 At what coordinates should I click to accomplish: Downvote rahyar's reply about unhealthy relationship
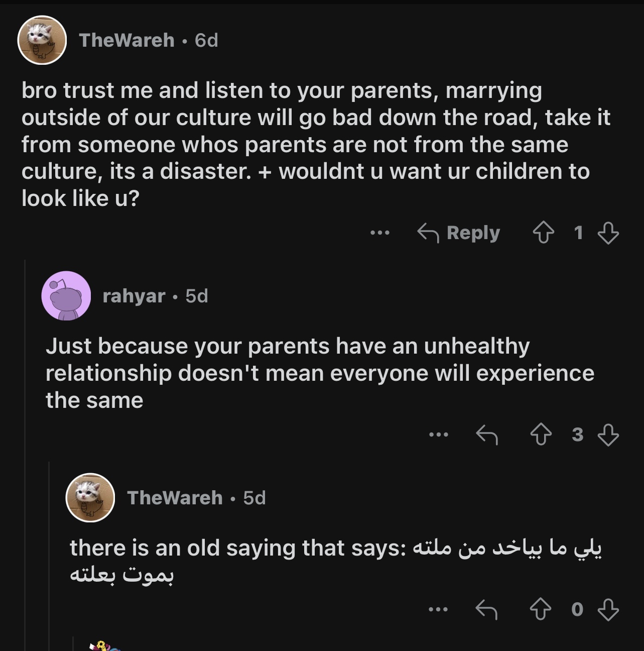[x=608, y=435]
